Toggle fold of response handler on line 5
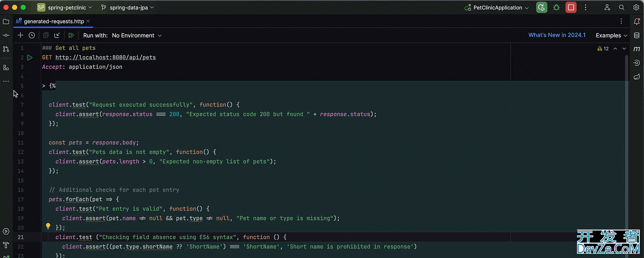The width and height of the screenshot is (644, 258). click(44, 86)
